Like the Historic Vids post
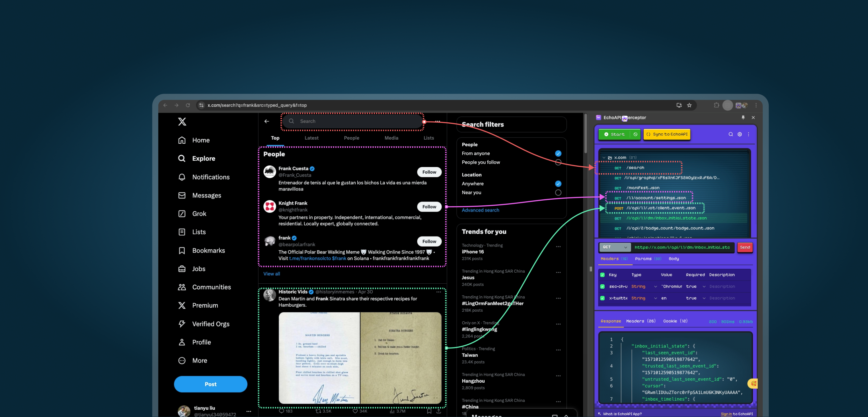The height and width of the screenshot is (417, 868). pyautogui.click(x=360, y=411)
